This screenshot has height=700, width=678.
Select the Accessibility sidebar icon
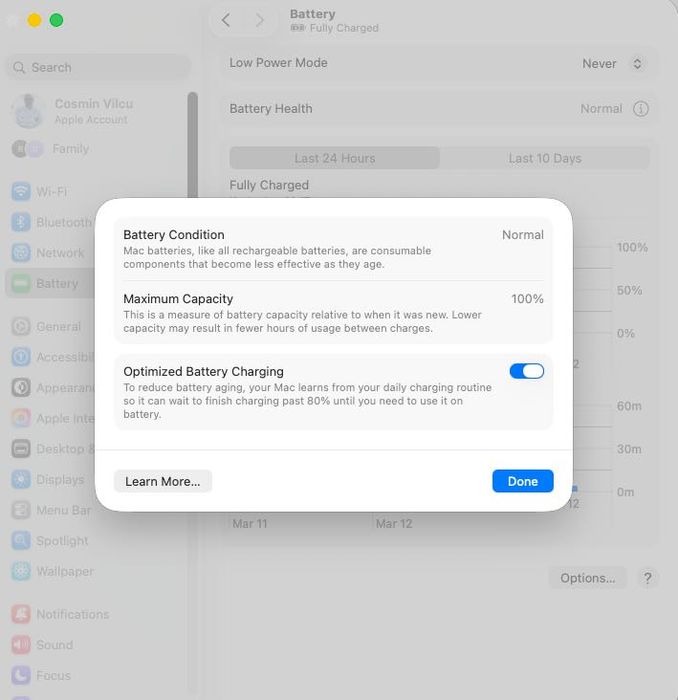(x=21, y=357)
